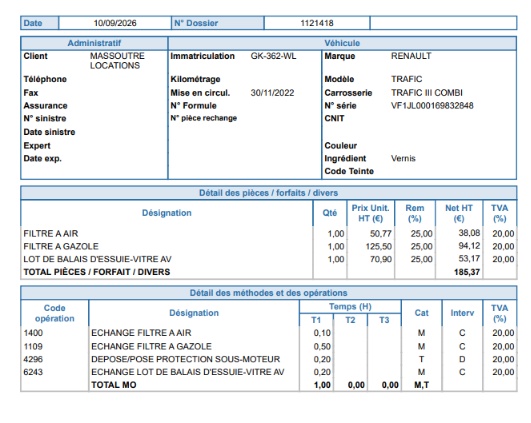Click the Qté column header
This screenshot has height=423, width=531.
point(330,213)
